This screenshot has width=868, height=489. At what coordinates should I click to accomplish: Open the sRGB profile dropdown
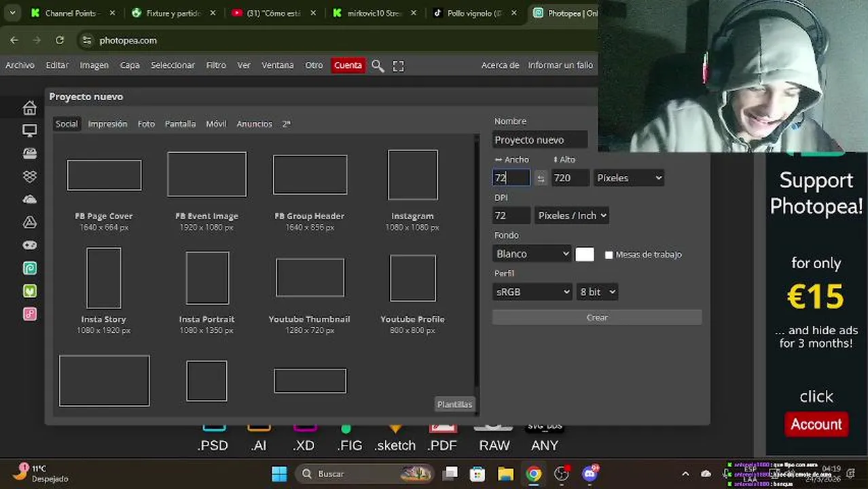coord(532,292)
